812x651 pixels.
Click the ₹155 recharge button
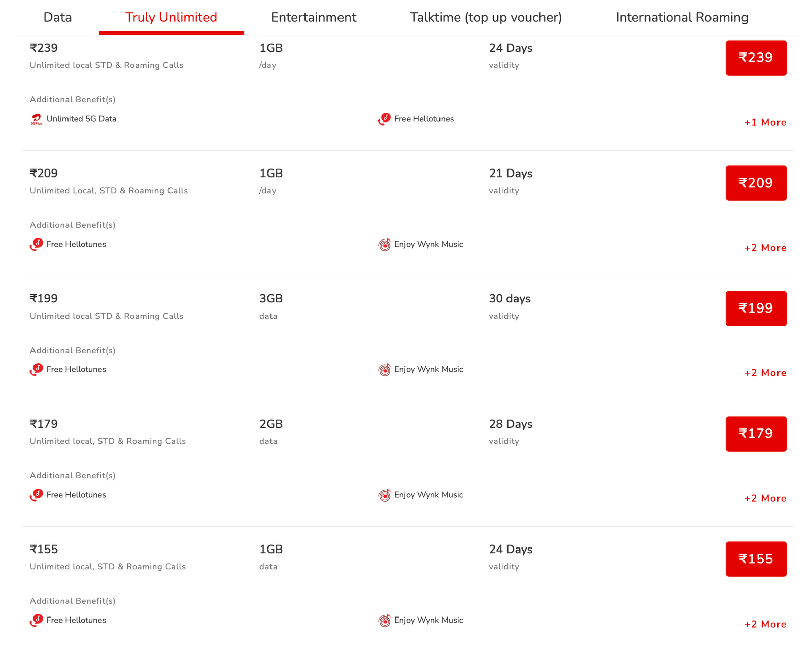pos(756,559)
